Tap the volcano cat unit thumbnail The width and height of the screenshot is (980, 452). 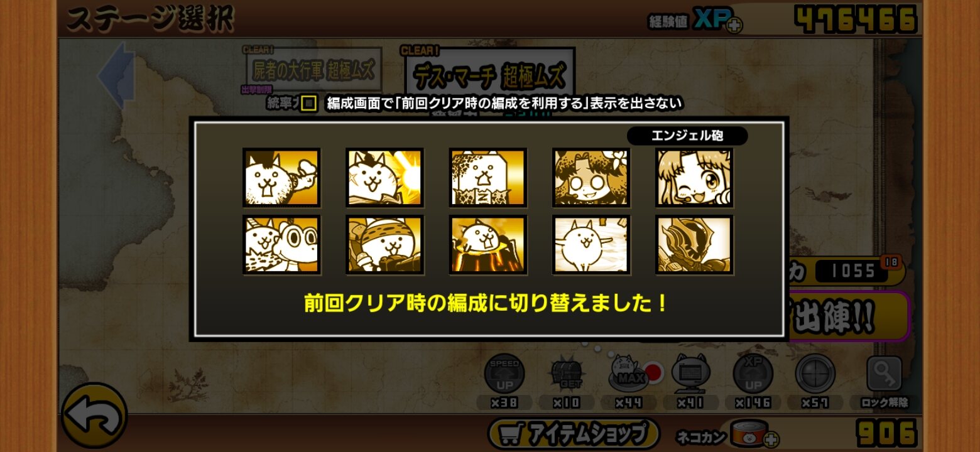(x=487, y=245)
